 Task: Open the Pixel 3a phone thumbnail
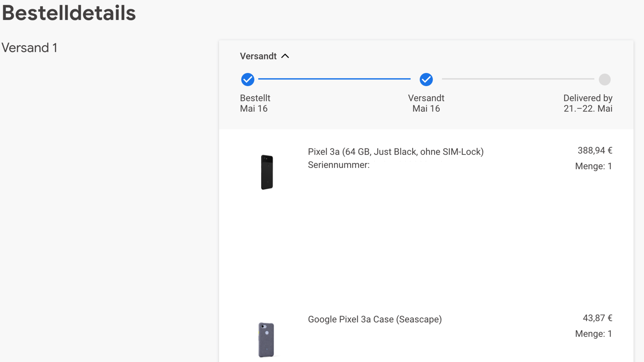[267, 172]
